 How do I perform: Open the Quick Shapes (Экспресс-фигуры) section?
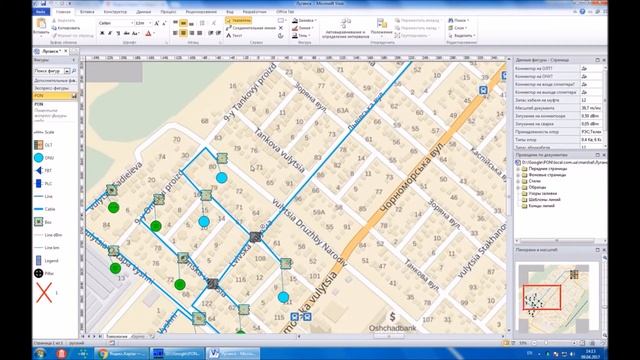click(x=55, y=88)
